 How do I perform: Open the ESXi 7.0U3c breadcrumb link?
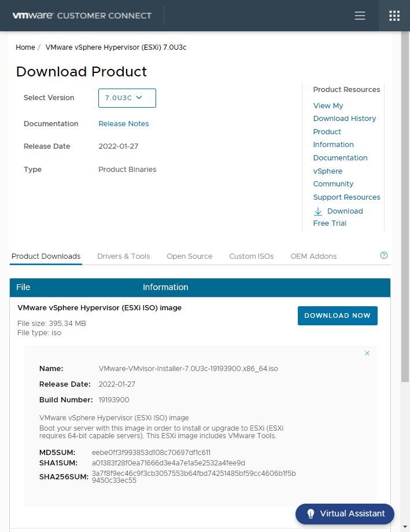click(x=116, y=47)
